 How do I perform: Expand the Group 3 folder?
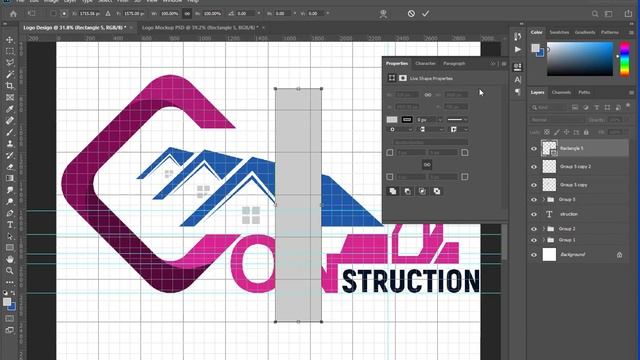point(544,200)
